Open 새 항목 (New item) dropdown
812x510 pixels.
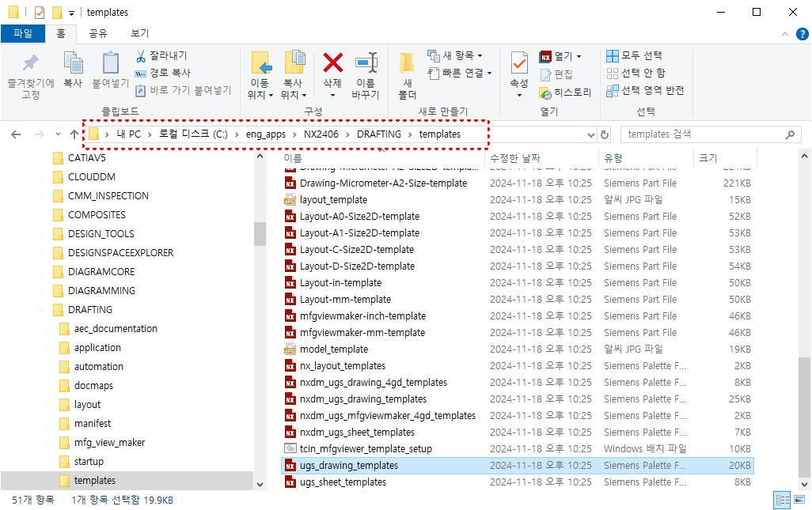[x=455, y=55]
